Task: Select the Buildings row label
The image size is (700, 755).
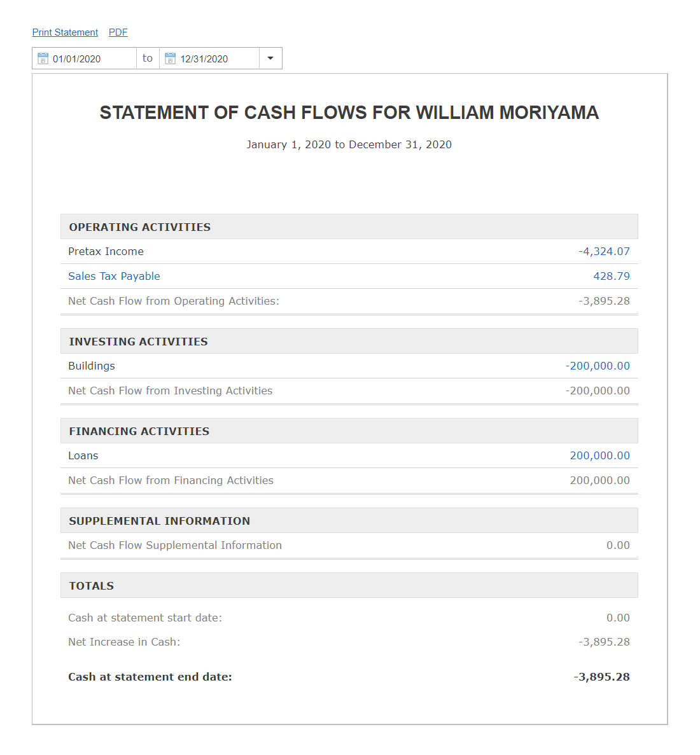Action: pyautogui.click(x=92, y=366)
